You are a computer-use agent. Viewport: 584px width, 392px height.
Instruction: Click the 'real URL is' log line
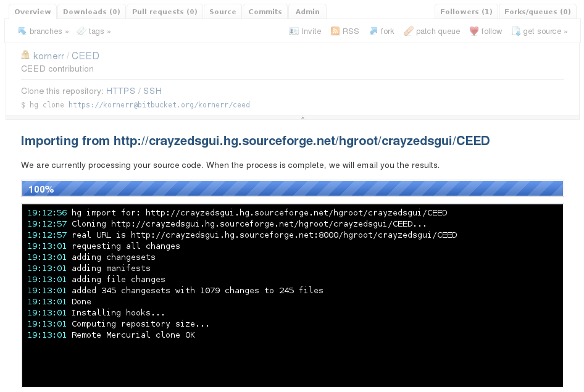click(x=242, y=235)
